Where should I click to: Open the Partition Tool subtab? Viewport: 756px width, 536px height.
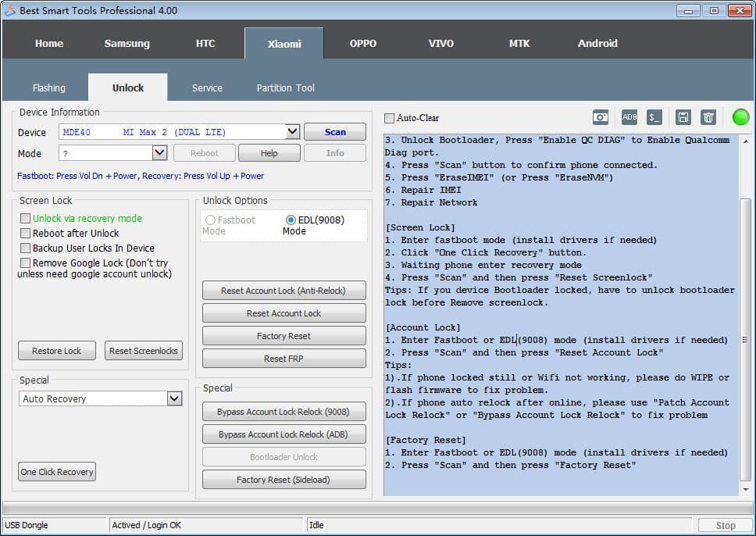click(285, 88)
